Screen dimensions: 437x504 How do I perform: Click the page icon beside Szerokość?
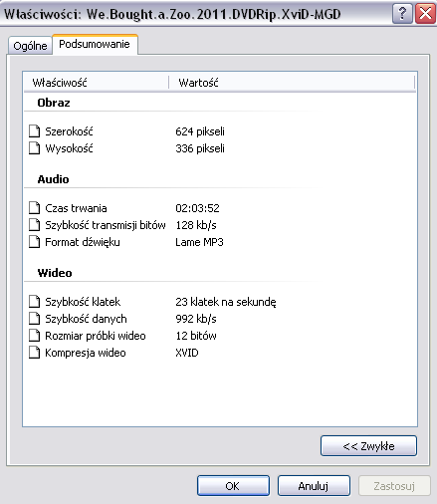pyautogui.click(x=34, y=131)
